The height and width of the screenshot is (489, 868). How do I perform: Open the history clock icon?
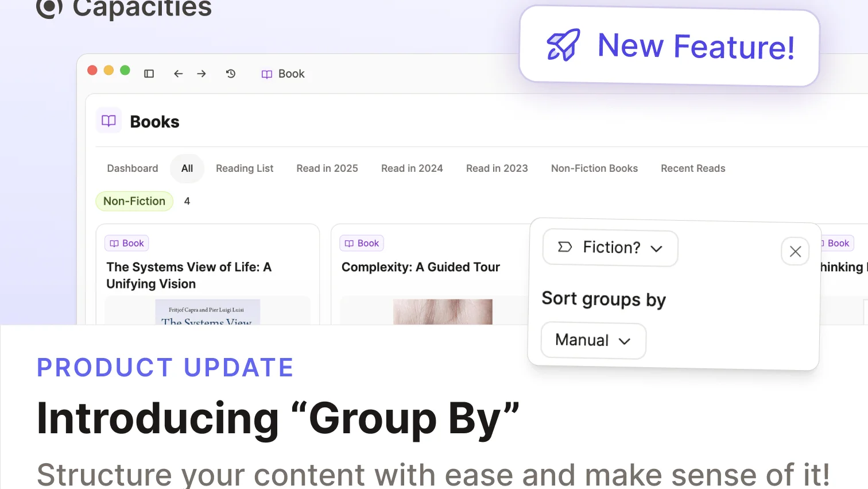[x=231, y=74]
